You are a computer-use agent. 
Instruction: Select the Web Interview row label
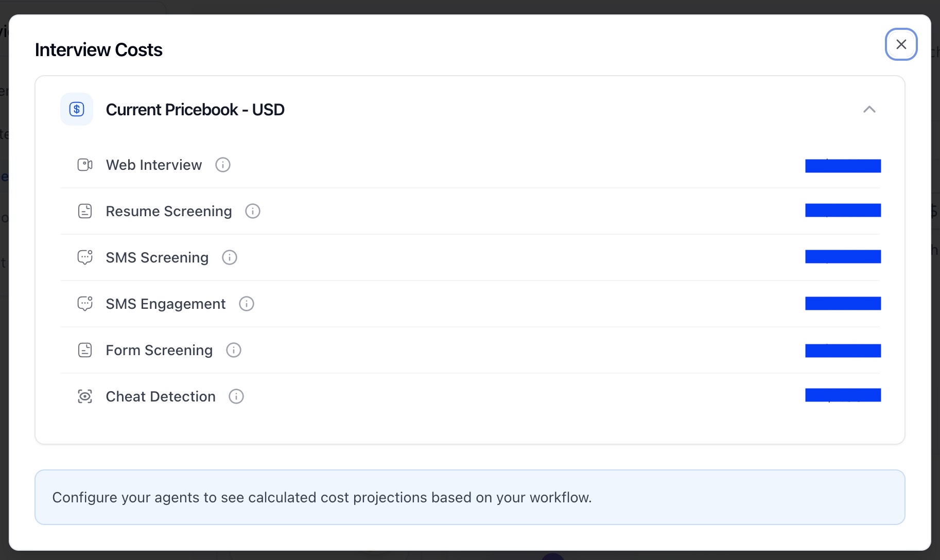click(154, 165)
